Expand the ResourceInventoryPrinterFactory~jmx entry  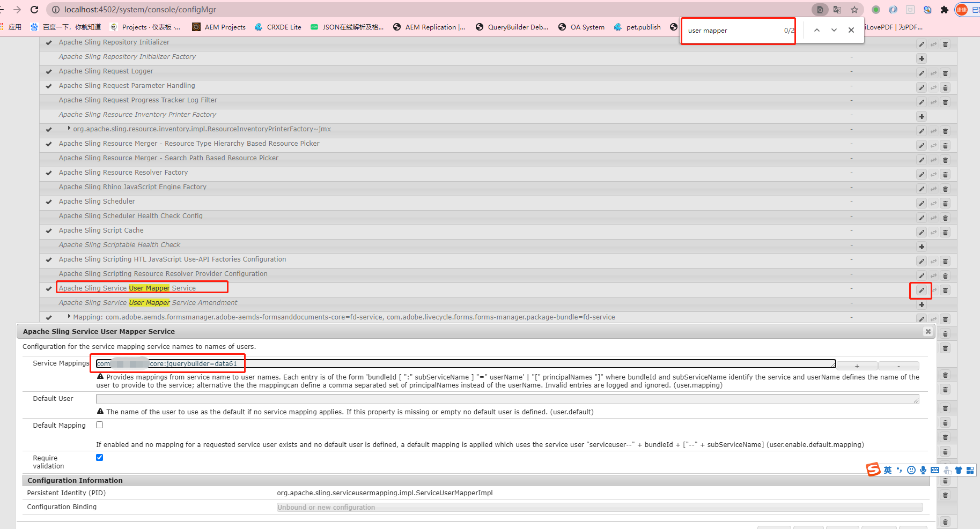(69, 129)
